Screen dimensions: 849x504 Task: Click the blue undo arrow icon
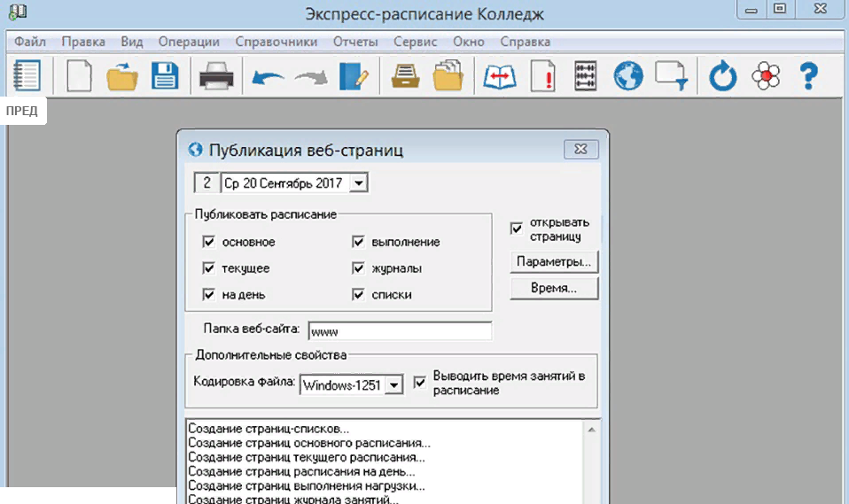click(x=267, y=77)
